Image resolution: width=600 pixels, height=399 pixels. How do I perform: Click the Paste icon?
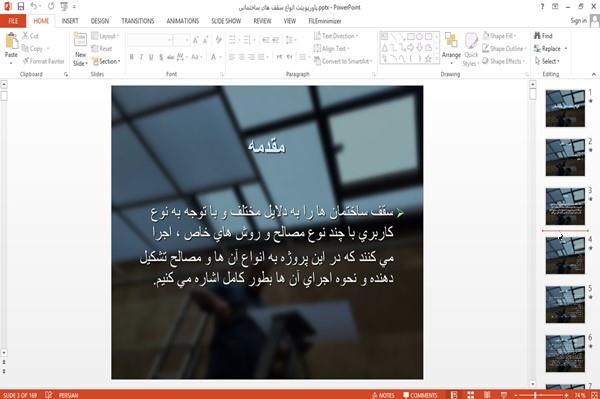(x=11, y=40)
